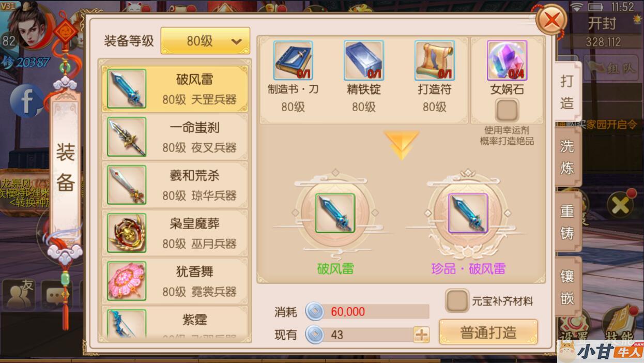Select the 珍品·破风雷 result sword icon
The height and width of the screenshot is (363, 644).
click(468, 213)
